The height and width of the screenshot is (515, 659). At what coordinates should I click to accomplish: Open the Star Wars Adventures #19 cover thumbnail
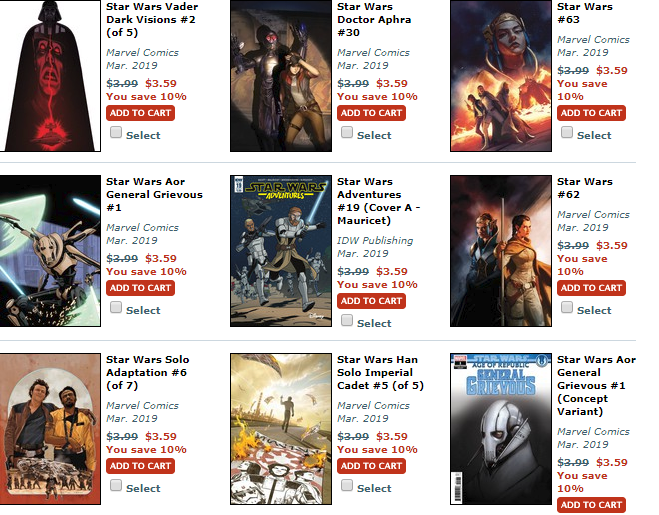281,251
